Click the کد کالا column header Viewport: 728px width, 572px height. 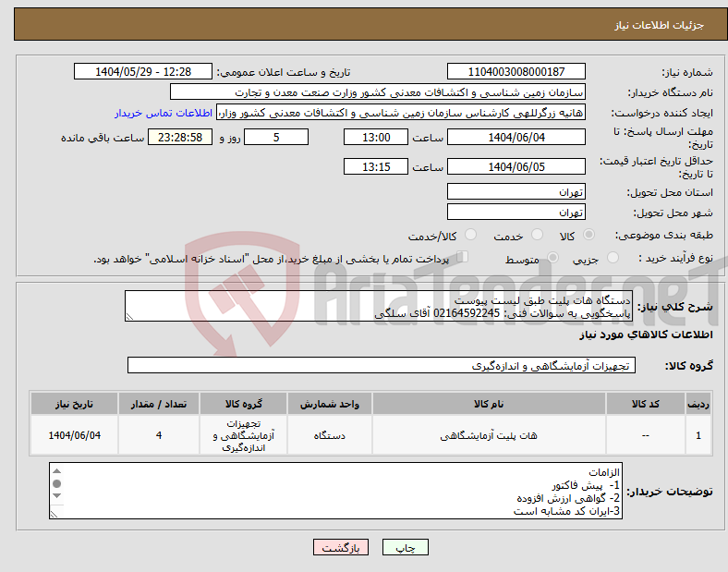646,404
